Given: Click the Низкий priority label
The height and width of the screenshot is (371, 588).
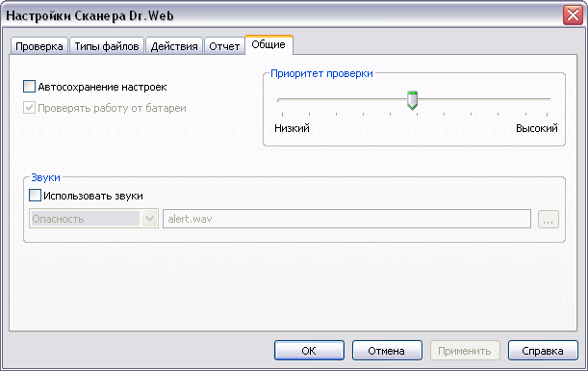Looking at the screenshot, I should [292, 128].
